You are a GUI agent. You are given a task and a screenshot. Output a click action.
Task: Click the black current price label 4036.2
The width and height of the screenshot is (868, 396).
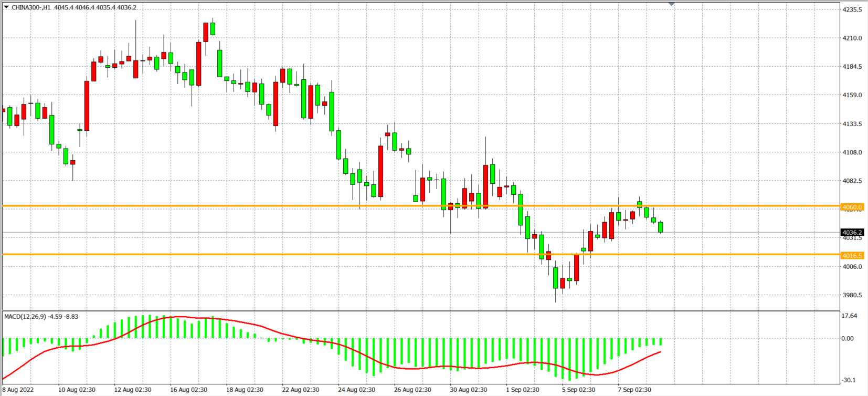[x=852, y=232]
